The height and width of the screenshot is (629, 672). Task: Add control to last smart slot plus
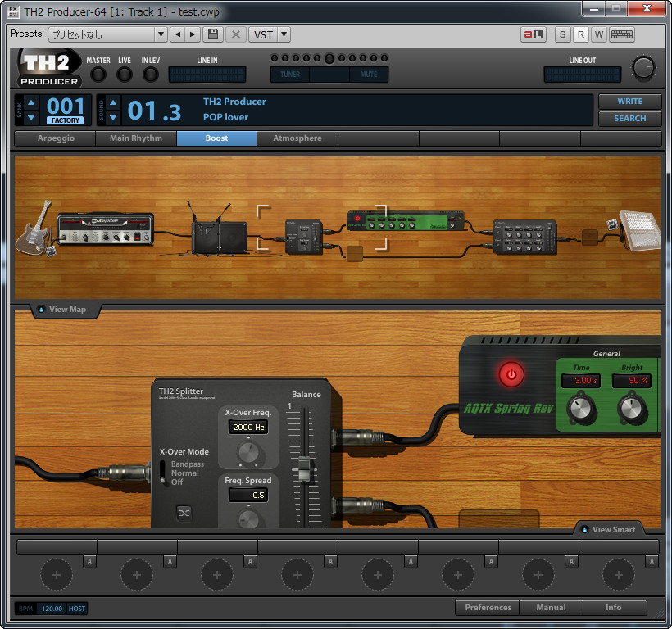click(619, 575)
